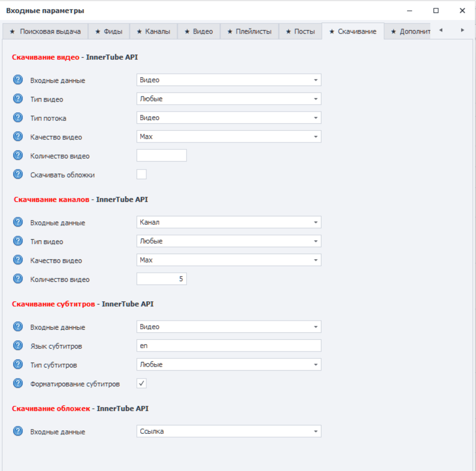Show help for channel download Количество видео
This screenshot has width=476, height=471.
click(x=18, y=279)
